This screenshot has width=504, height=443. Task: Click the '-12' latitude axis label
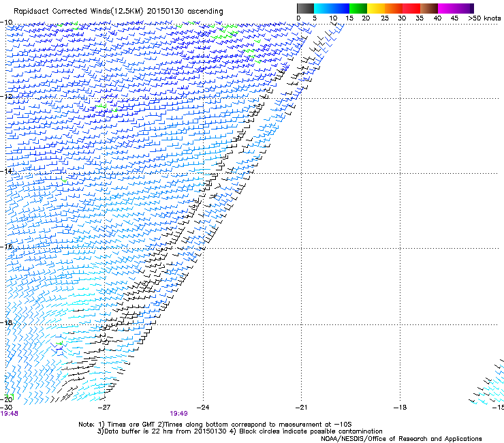[x=6, y=96]
